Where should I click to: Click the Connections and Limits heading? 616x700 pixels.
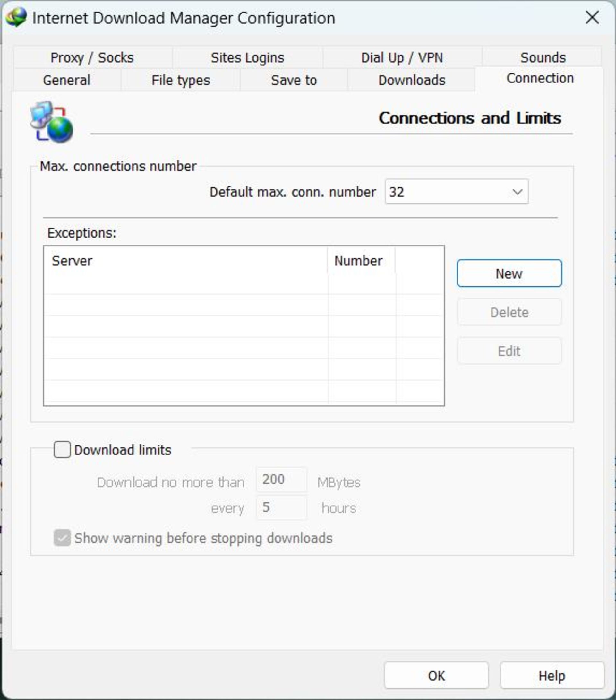coord(470,118)
